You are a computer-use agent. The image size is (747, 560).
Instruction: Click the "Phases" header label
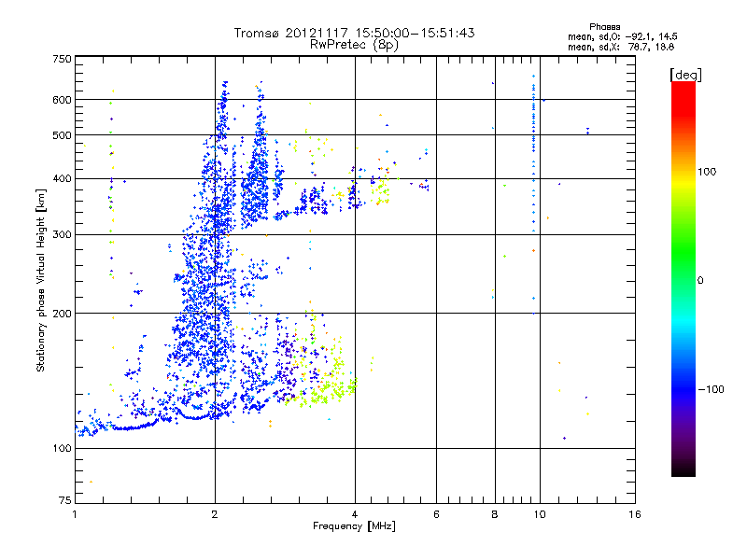(x=604, y=27)
